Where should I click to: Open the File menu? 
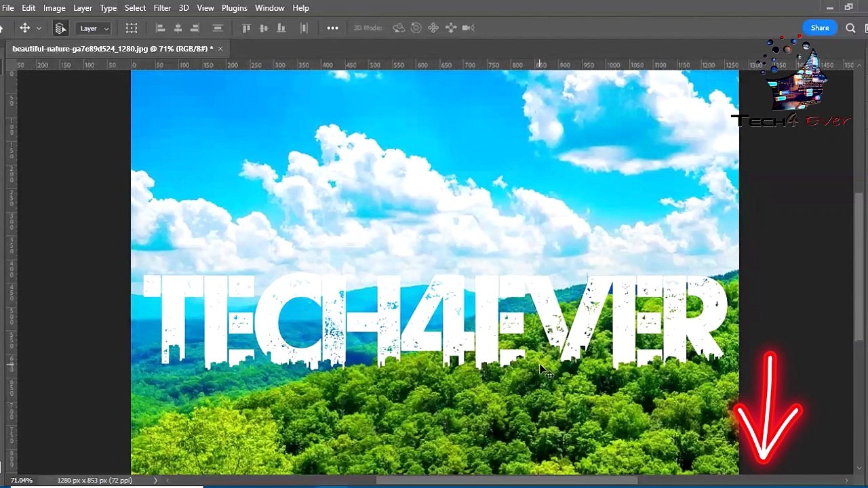7,7
